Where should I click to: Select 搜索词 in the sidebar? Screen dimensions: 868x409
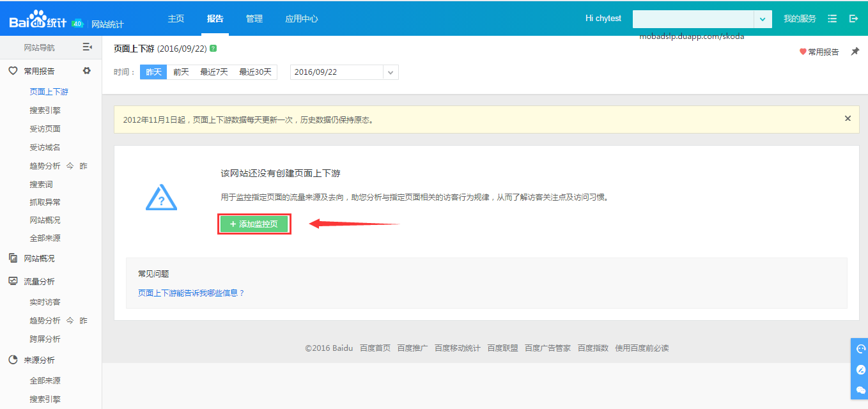tap(41, 184)
